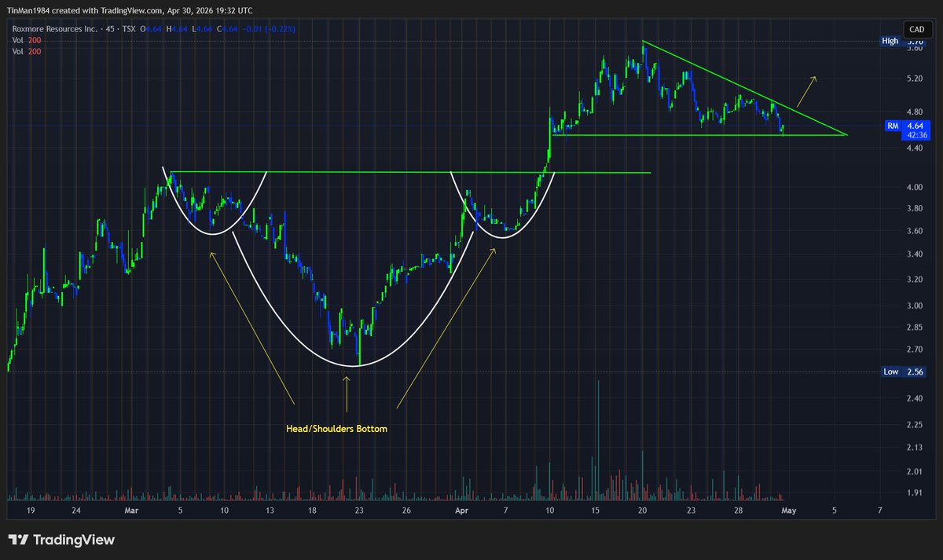Click the 19 date axis label
The height and width of the screenshot is (560, 943).
31,511
